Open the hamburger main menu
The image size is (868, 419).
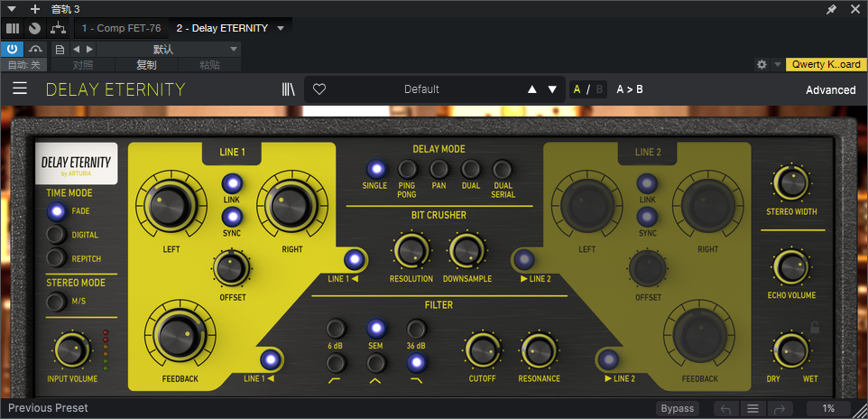[x=20, y=88]
